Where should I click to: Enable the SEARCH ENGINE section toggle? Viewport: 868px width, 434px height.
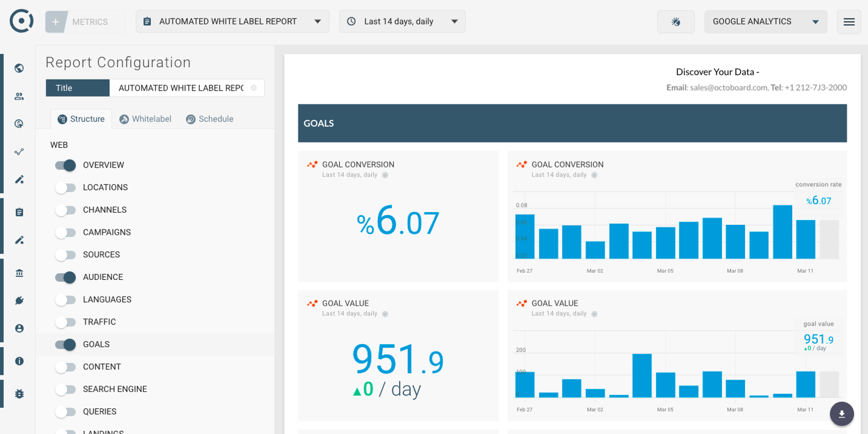(x=65, y=389)
